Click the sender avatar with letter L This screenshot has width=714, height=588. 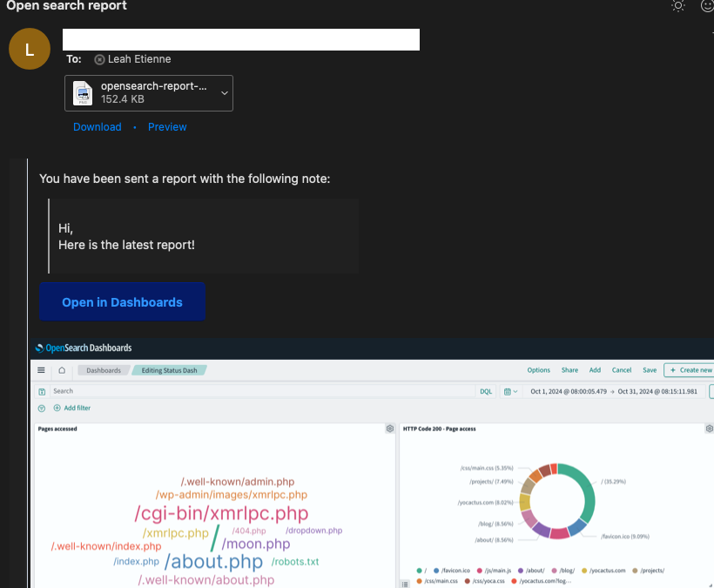point(30,49)
